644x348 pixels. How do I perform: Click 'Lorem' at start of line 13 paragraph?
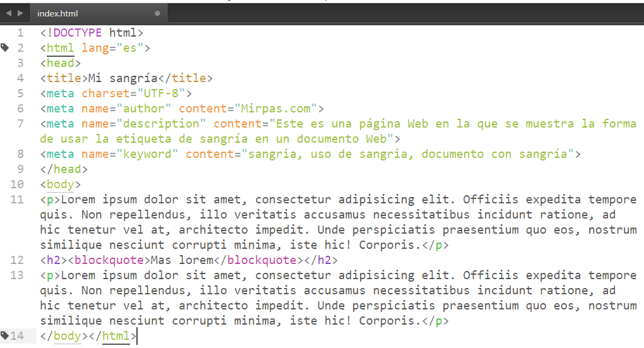(x=78, y=275)
